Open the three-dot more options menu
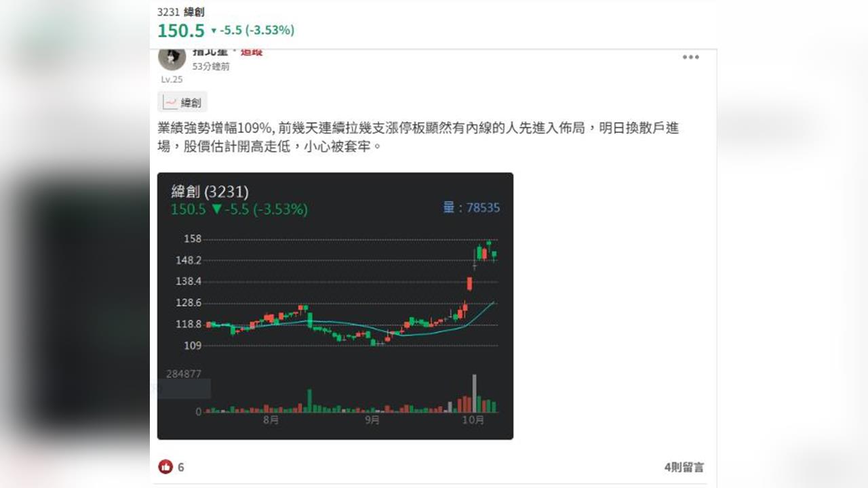Screen dimensions: 868x488 point(690,57)
